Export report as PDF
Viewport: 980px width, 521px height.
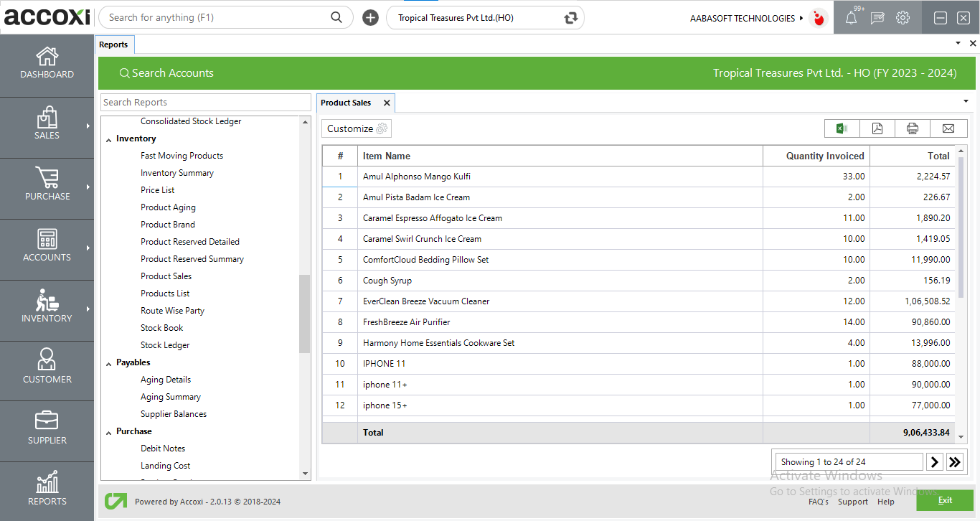877,128
